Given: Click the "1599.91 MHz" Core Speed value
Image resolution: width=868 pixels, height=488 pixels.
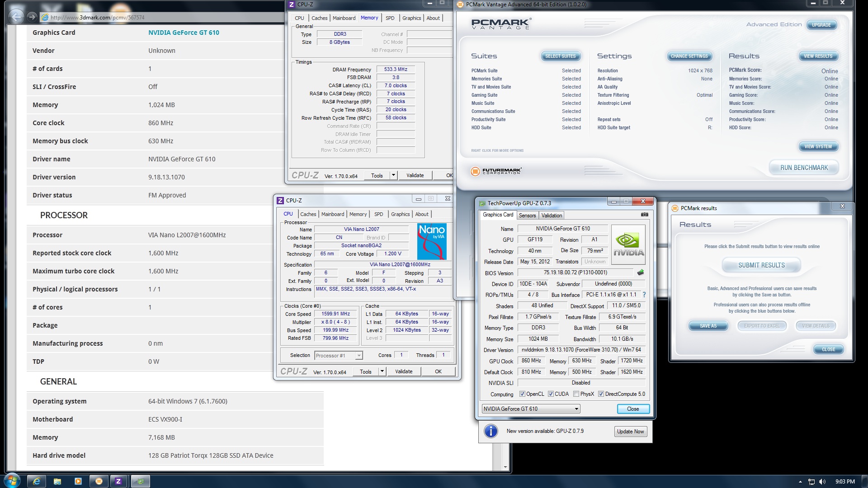Looking at the screenshot, I should coord(335,314).
